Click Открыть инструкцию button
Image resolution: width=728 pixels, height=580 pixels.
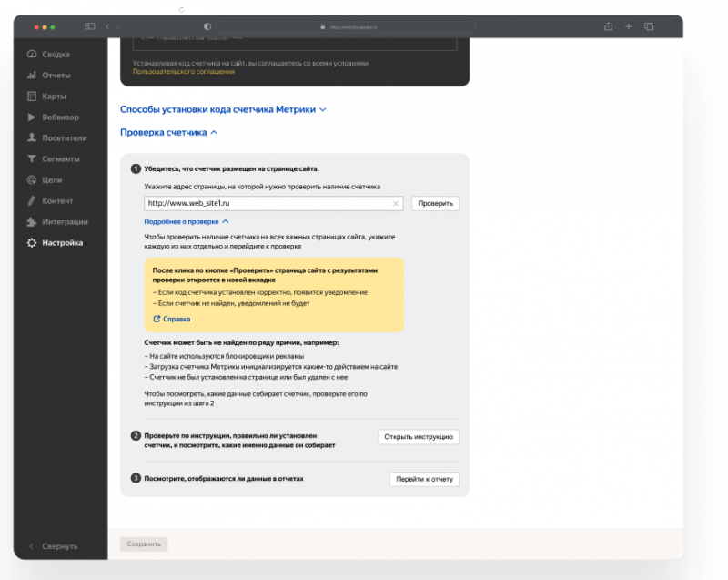click(419, 437)
